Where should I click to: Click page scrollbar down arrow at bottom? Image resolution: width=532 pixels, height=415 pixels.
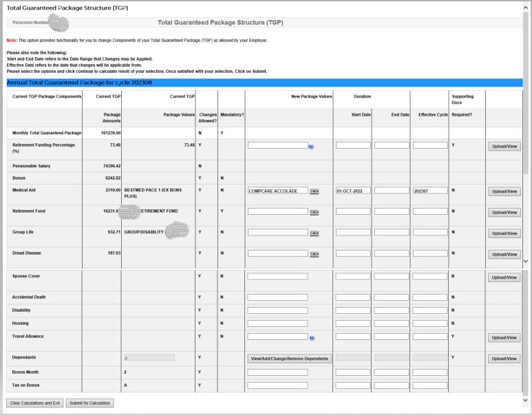point(526,400)
